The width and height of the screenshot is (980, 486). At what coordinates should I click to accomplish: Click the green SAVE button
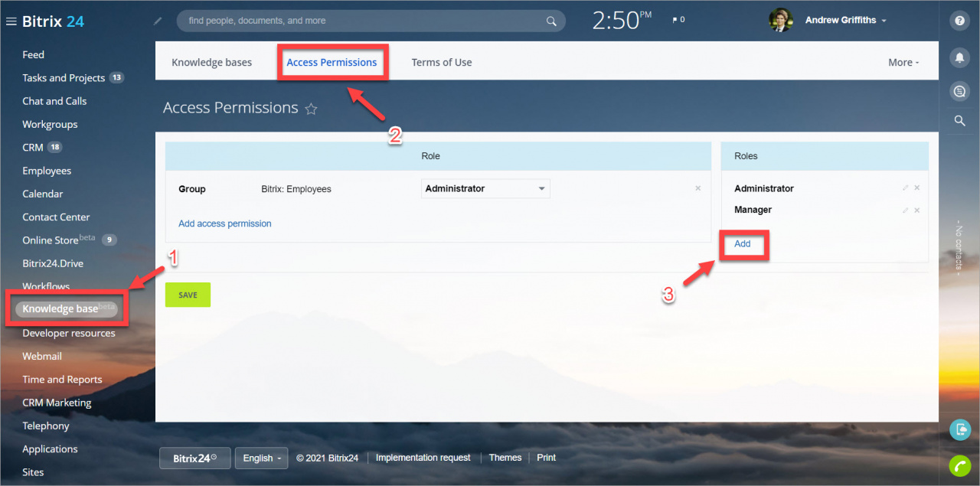(x=188, y=295)
